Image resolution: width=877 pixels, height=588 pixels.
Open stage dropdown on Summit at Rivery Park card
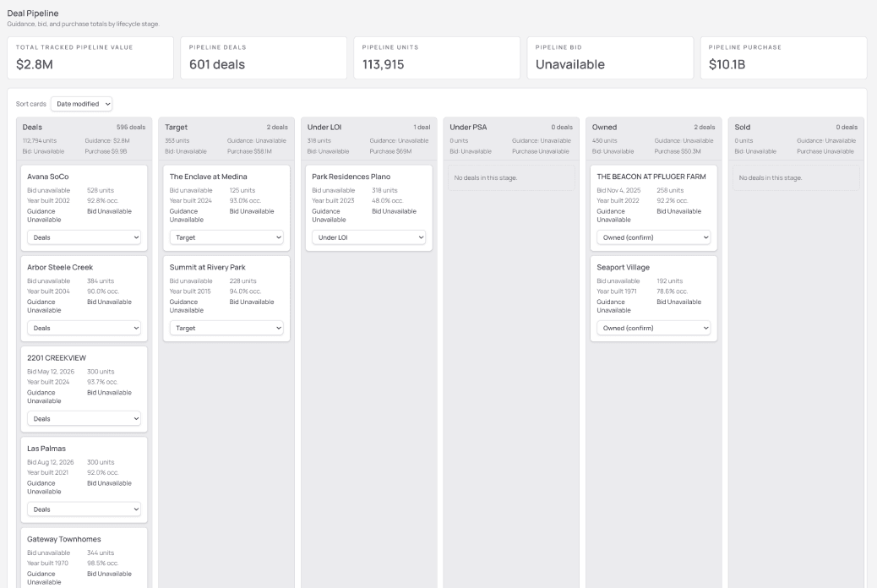[226, 328]
